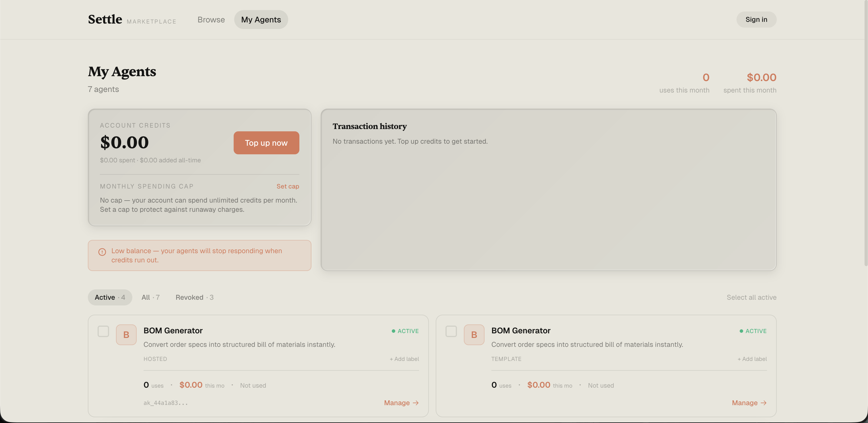Open the My Agents tab
Viewport: 868px width, 423px height.
coord(261,20)
